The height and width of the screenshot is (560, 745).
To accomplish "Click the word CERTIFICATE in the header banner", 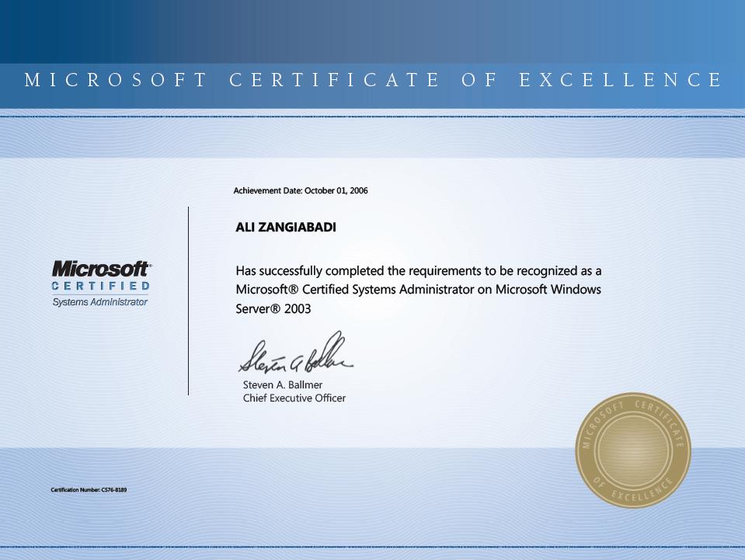I will (x=334, y=80).
